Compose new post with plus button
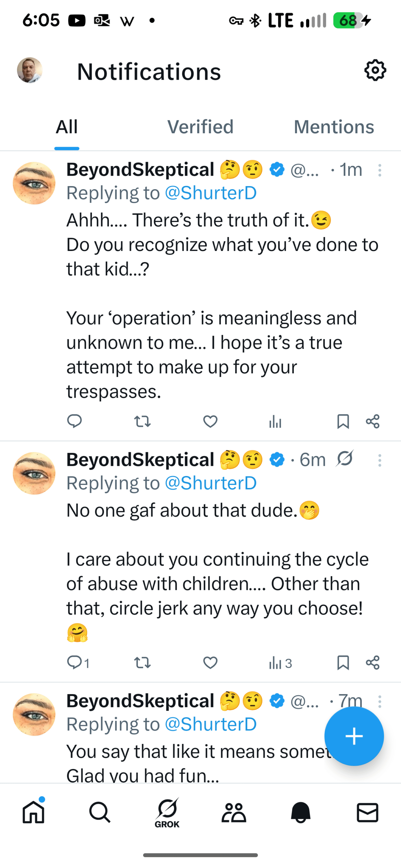Image resolution: width=401 pixels, height=868 pixels. tap(354, 736)
